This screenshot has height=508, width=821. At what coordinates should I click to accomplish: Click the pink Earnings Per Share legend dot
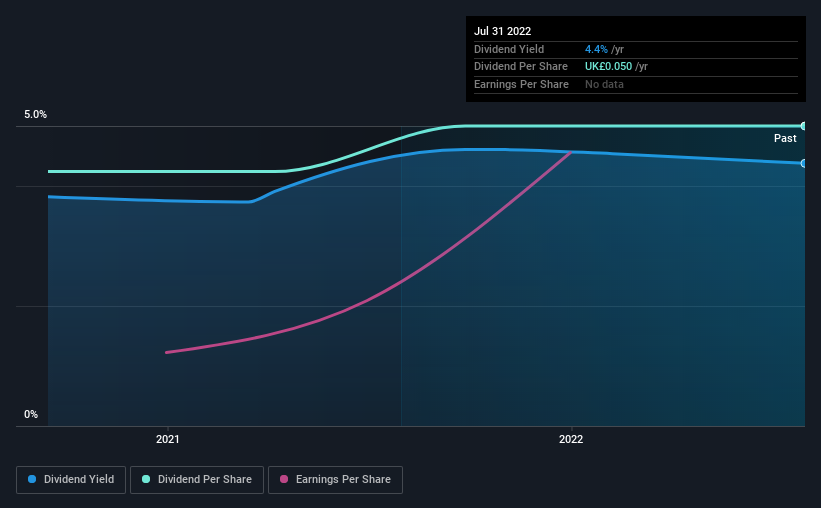click(284, 479)
